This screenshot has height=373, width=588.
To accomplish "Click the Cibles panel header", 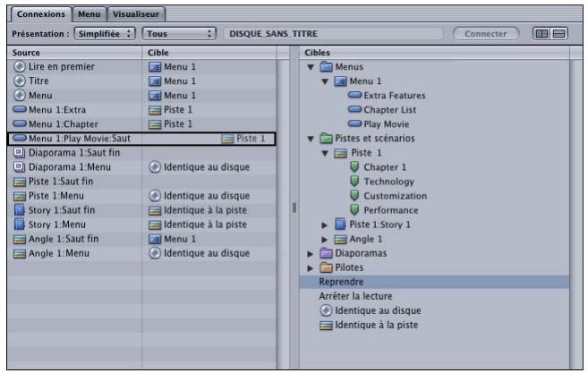I will [434, 53].
